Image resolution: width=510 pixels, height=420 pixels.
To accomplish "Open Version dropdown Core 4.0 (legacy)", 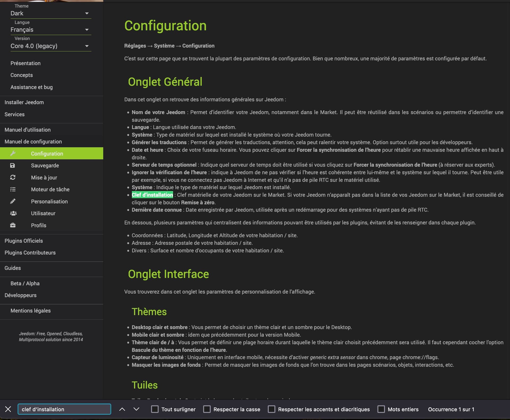I will click(50, 46).
